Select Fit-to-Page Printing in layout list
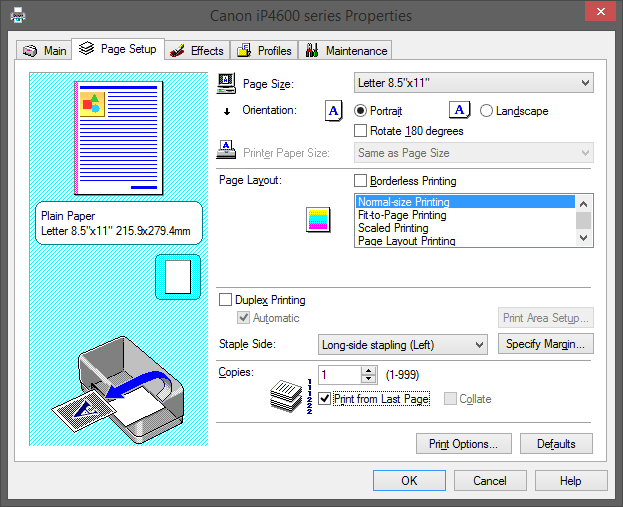 pyautogui.click(x=465, y=215)
